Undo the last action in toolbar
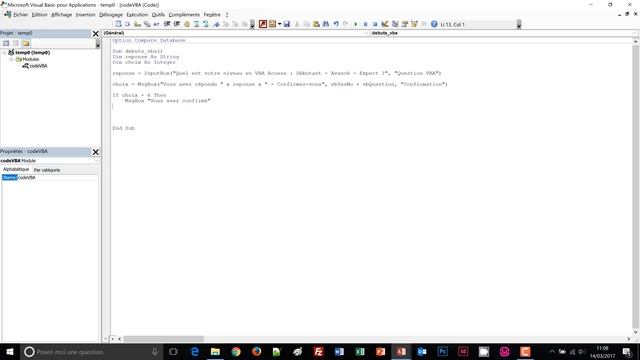This screenshot has width=640, height=360. (336, 24)
